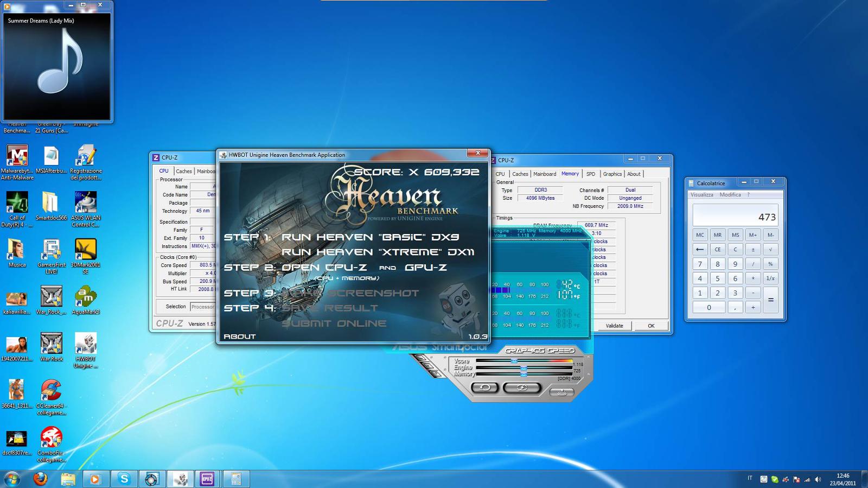Click Save Screenshot step in Heaven app
Image resolution: width=868 pixels, height=488 pixels.
point(350,293)
